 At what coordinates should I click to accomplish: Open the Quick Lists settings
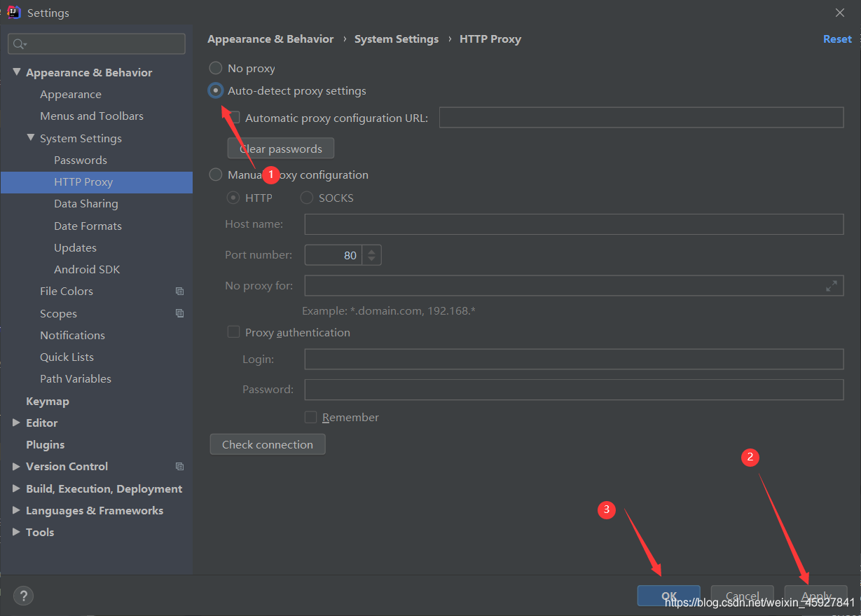coord(67,357)
